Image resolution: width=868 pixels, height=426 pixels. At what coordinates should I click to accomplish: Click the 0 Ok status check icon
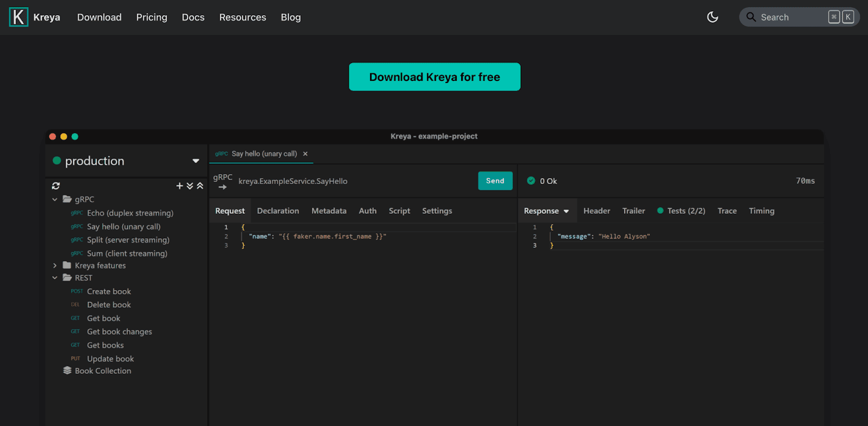(531, 181)
